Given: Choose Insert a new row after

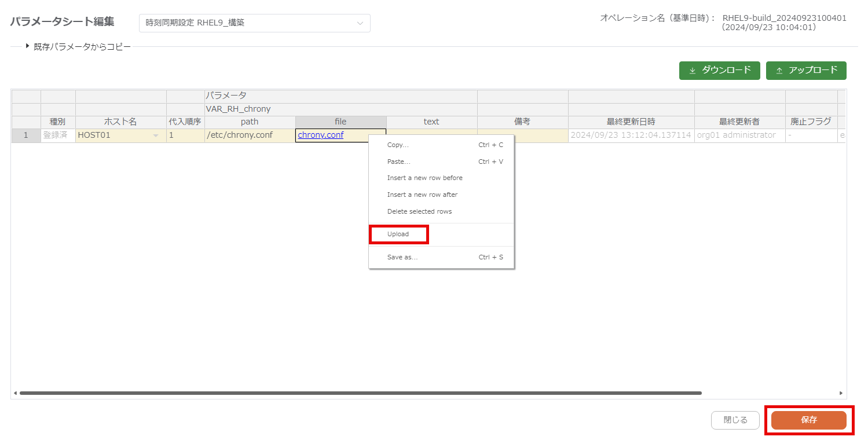Looking at the screenshot, I should pyautogui.click(x=422, y=195).
